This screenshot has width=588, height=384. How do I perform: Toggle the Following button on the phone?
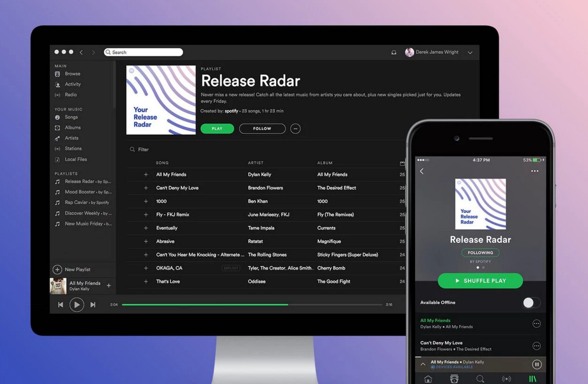pos(480,253)
